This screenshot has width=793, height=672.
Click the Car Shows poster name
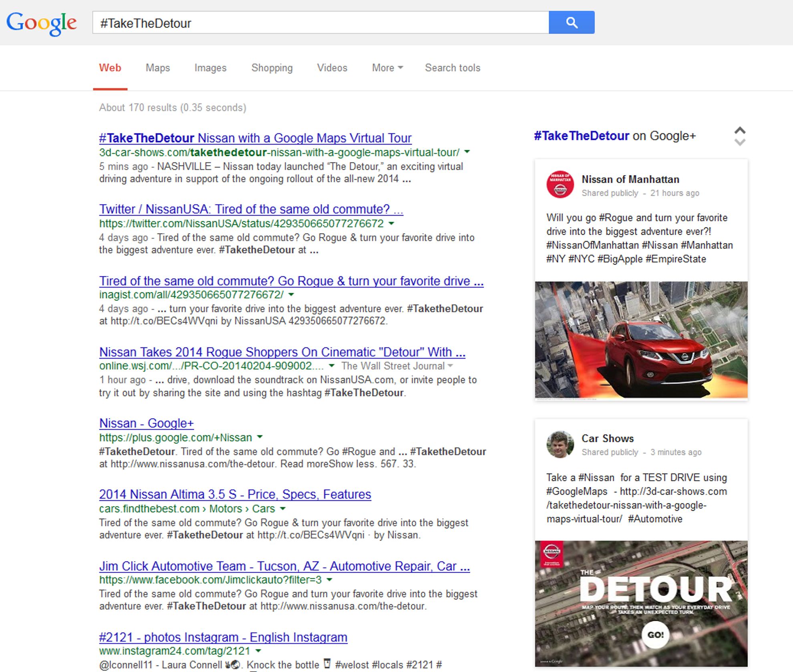[608, 439]
